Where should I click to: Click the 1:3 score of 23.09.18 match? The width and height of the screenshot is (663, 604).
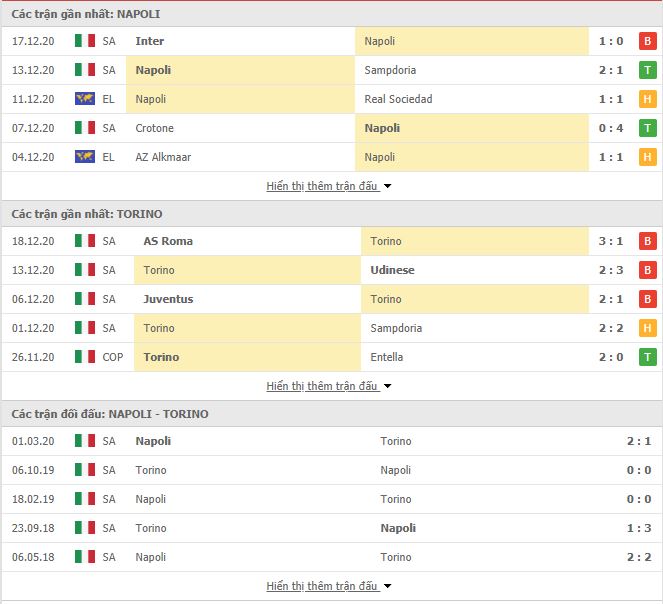tap(639, 528)
